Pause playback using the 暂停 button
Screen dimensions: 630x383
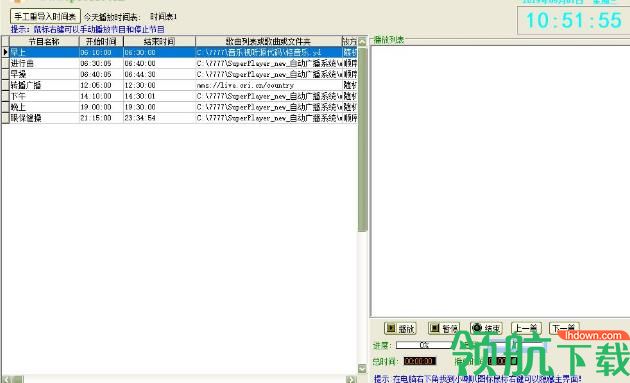444,328
